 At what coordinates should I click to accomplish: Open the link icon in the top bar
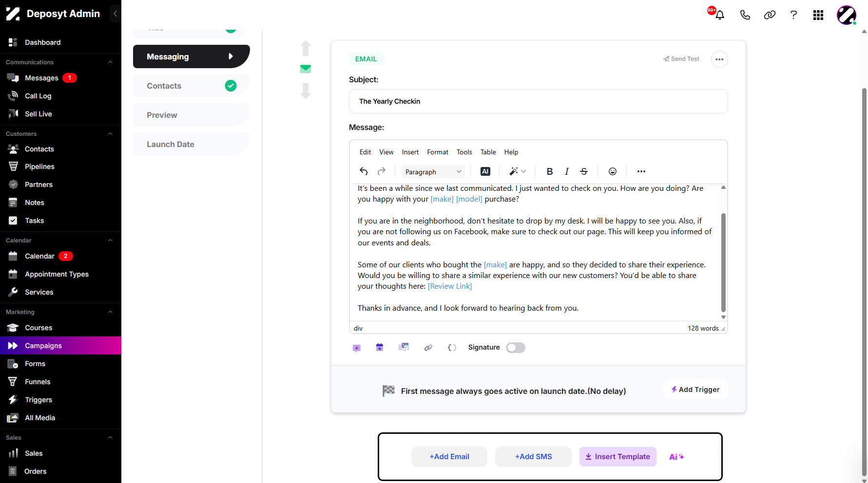(x=770, y=15)
